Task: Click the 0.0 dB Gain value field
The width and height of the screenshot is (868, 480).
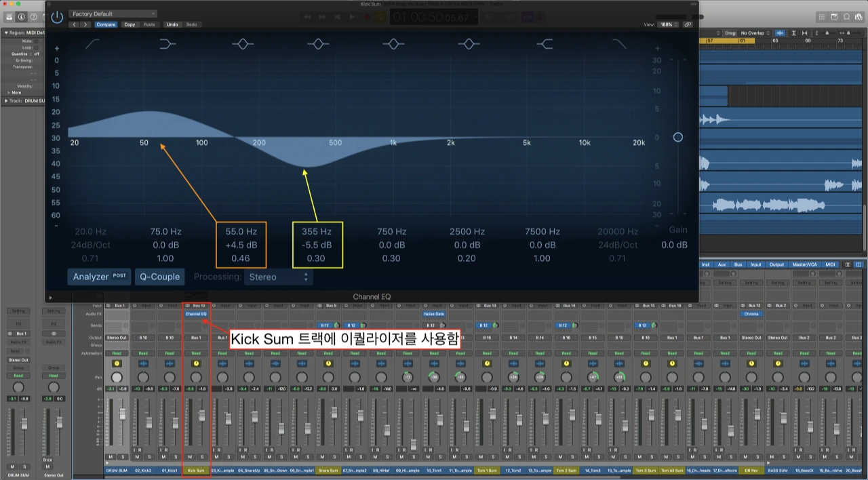Action: pyautogui.click(x=674, y=245)
